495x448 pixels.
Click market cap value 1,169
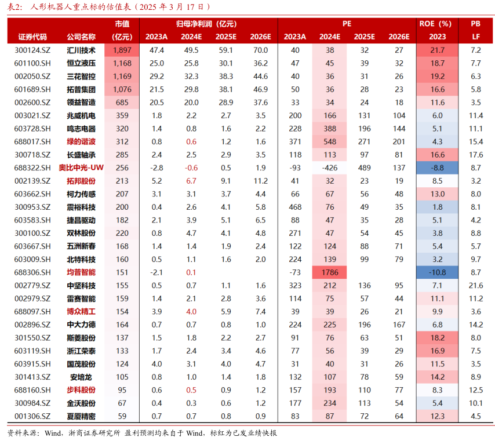click(122, 77)
